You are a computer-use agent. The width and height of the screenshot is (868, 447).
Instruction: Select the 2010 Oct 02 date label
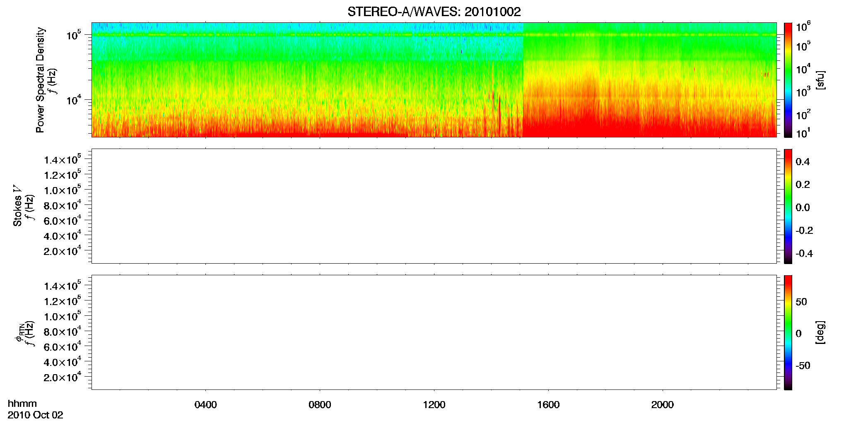click(x=36, y=415)
